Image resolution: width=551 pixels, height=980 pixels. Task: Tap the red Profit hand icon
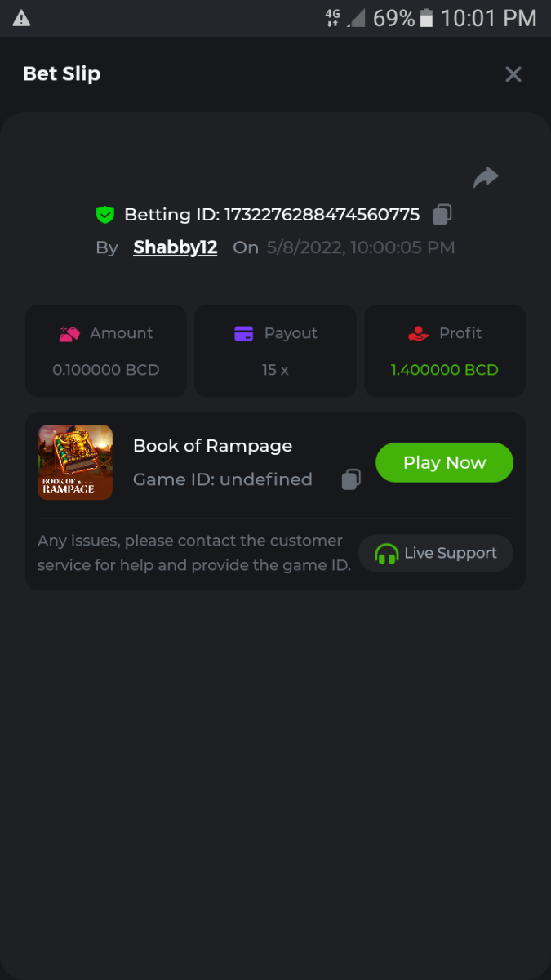click(x=418, y=333)
